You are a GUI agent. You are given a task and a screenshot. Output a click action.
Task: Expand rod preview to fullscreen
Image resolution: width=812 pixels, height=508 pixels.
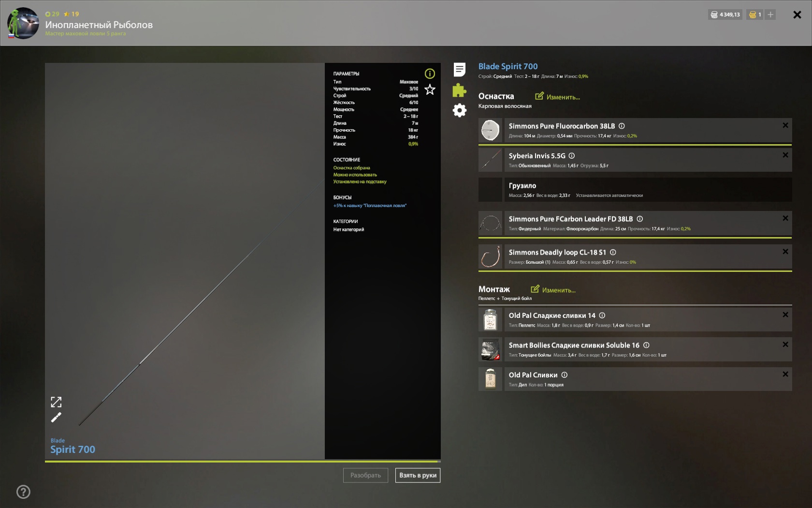pos(56,402)
